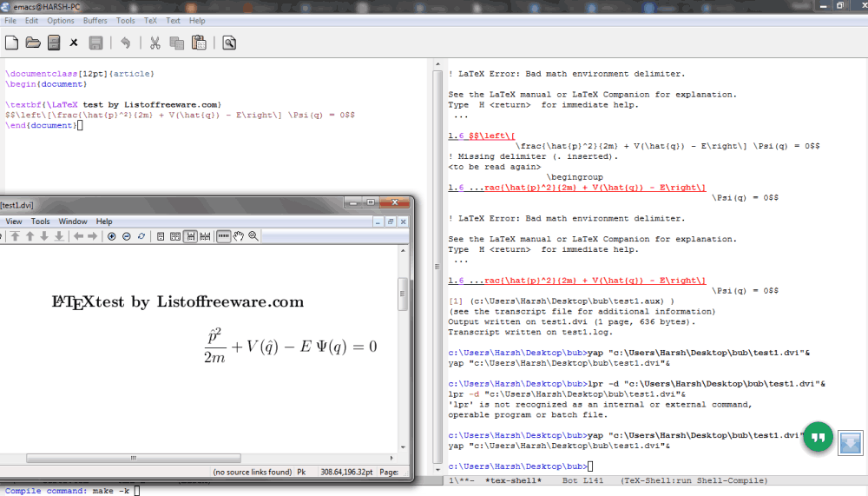Viewport: 868px width, 496px height.
Task: Click the \documentclass line in the editor
Action: click(80, 74)
